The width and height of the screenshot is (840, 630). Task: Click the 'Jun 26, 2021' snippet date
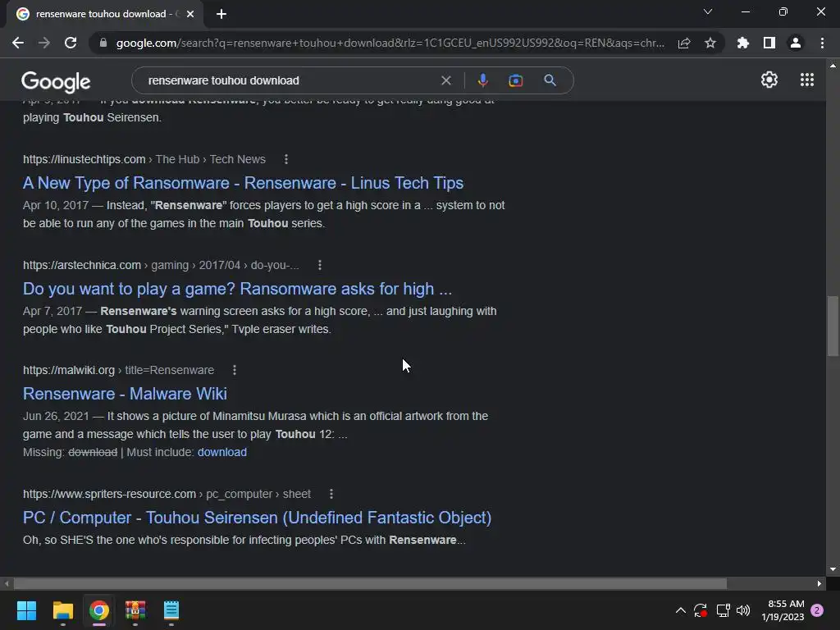(57, 416)
